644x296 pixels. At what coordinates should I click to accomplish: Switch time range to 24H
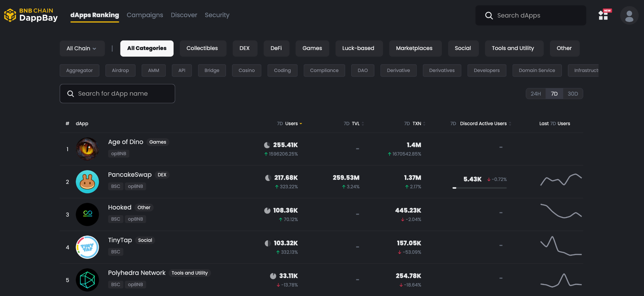pyautogui.click(x=536, y=94)
